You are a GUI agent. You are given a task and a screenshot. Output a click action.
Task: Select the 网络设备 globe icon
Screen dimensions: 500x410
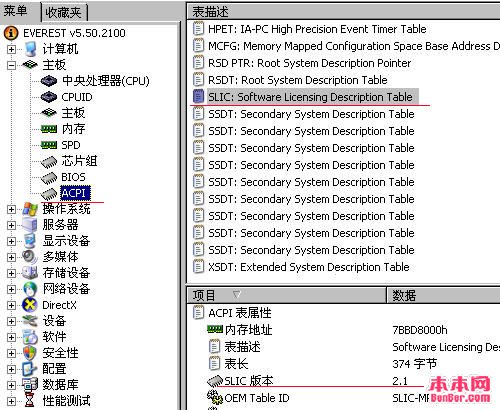click(30, 289)
